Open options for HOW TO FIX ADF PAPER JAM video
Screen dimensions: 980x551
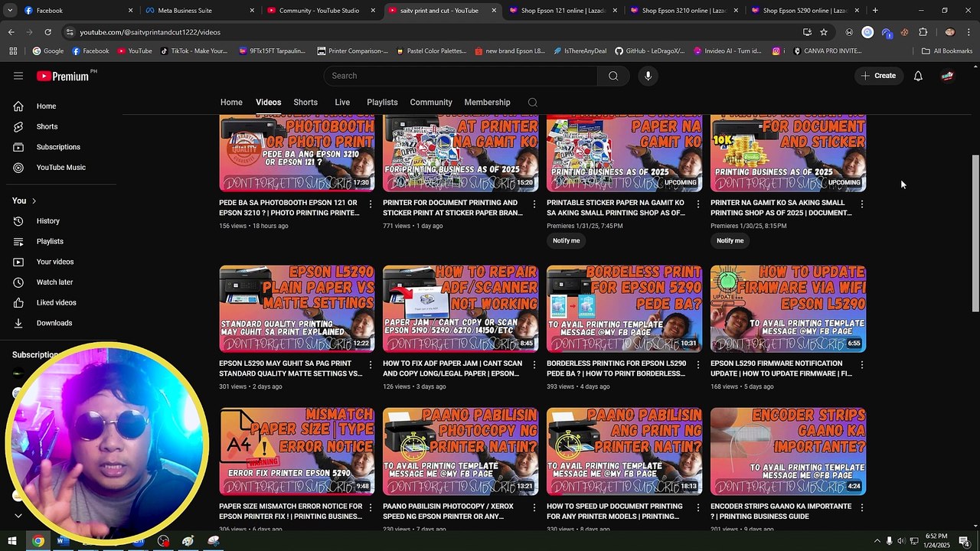click(534, 365)
